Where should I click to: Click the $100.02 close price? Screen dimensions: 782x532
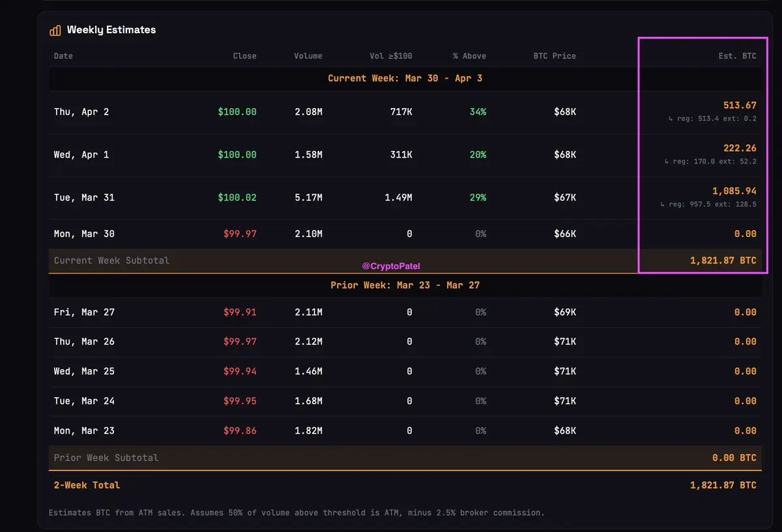[x=237, y=198]
